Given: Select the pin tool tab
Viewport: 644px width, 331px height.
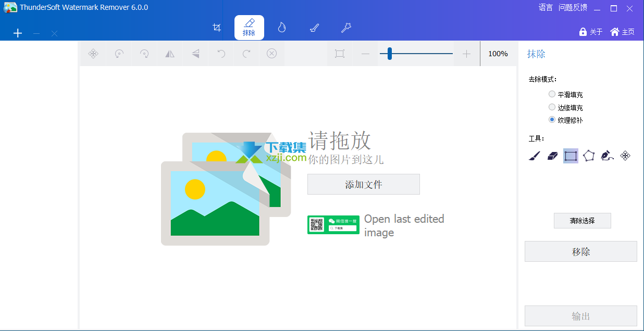Looking at the screenshot, I should (346, 28).
